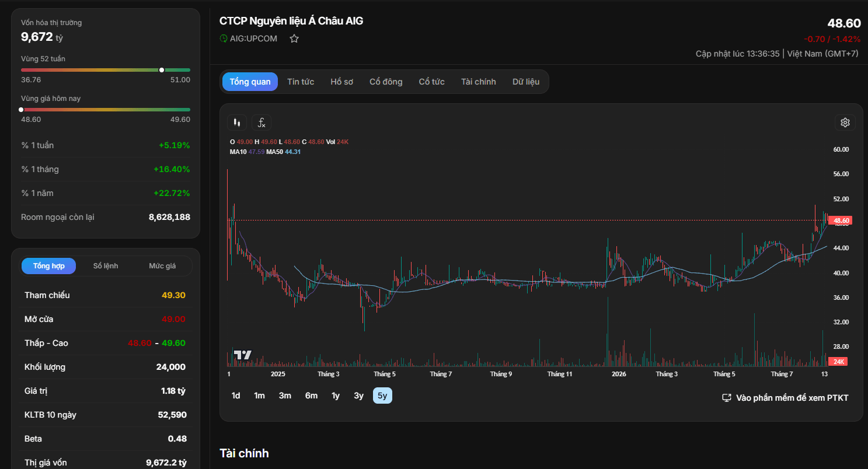Set chart range to 1d
The image size is (868, 469).
tap(236, 395)
